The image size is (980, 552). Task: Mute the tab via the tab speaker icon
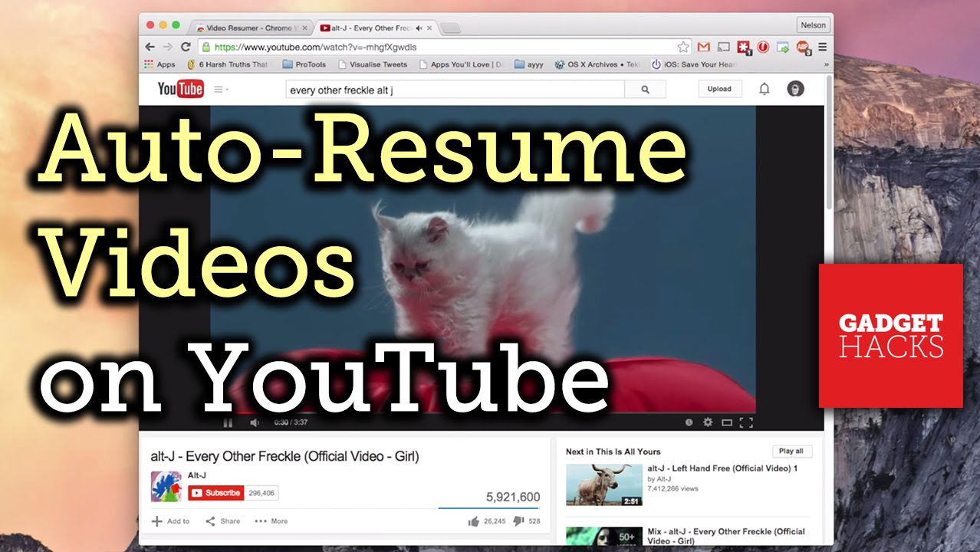[419, 28]
